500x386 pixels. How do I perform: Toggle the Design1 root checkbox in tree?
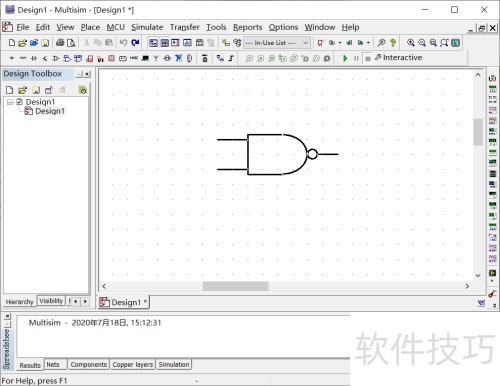(x=20, y=102)
